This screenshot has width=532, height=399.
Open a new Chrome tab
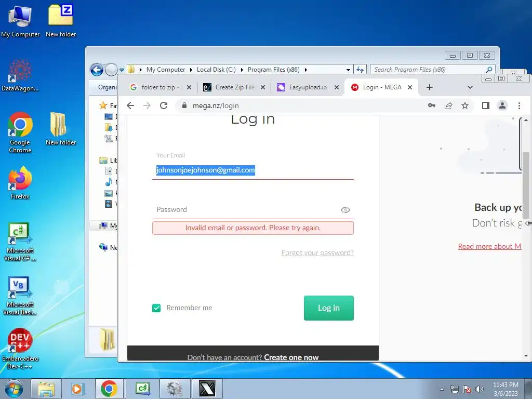(430, 87)
